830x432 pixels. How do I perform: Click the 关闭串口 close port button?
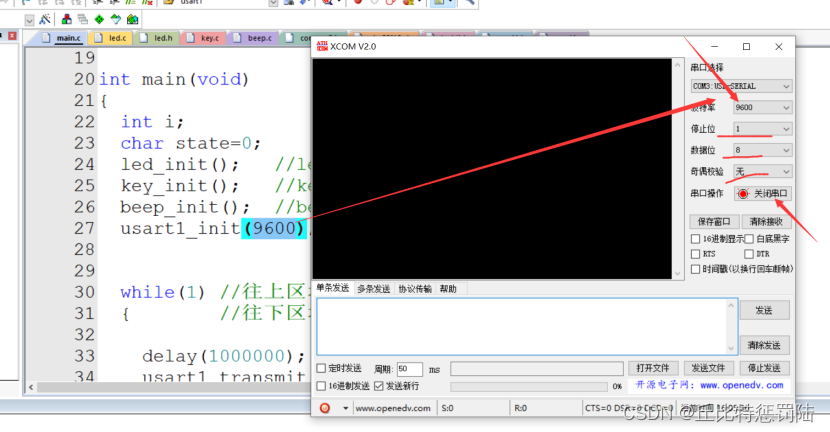(763, 194)
